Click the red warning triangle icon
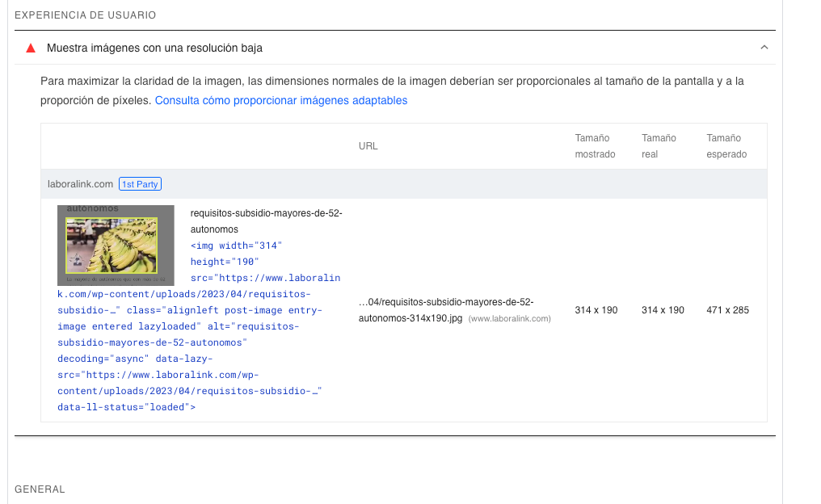This screenshot has width=821, height=504. pyautogui.click(x=31, y=48)
